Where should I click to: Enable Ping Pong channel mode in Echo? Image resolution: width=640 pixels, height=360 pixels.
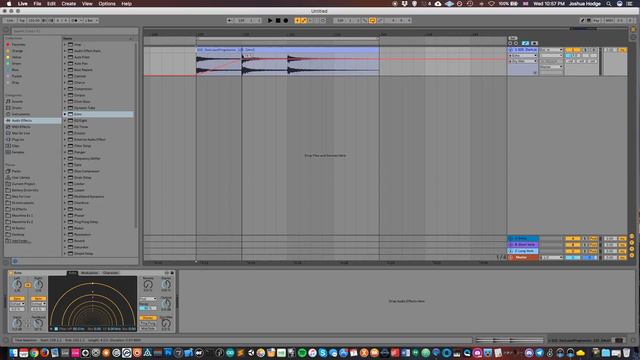tap(147, 323)
